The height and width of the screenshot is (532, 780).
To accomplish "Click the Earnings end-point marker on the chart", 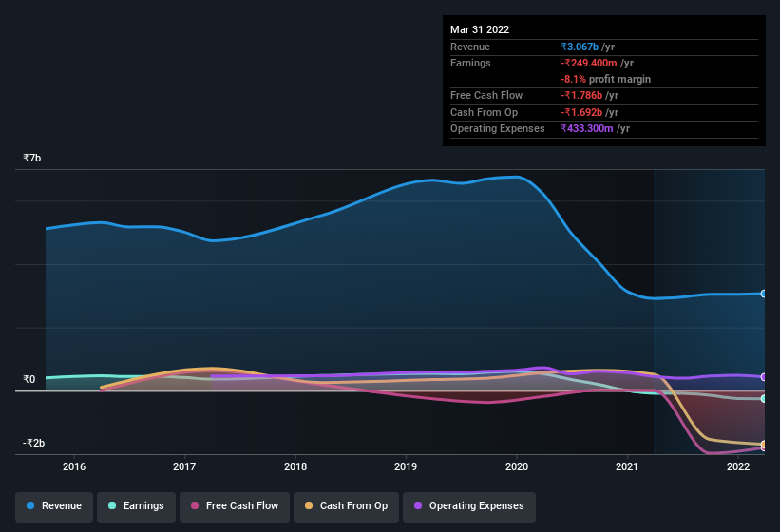I will [764, 399].
